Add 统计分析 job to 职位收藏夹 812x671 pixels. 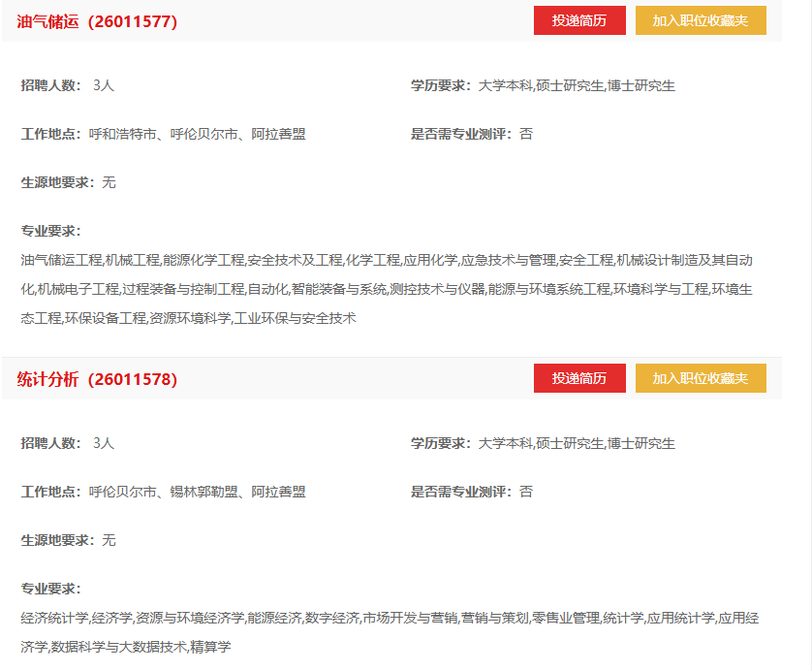point(700,378)
